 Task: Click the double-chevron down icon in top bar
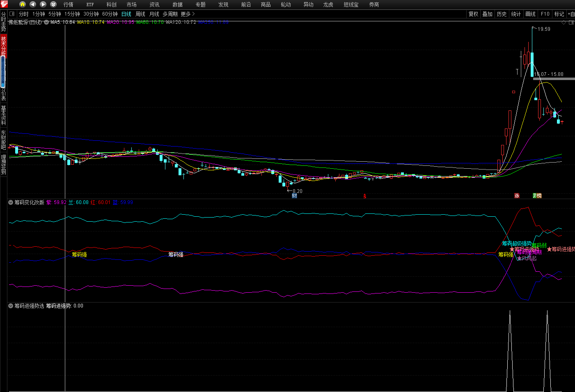click(53, 4)
